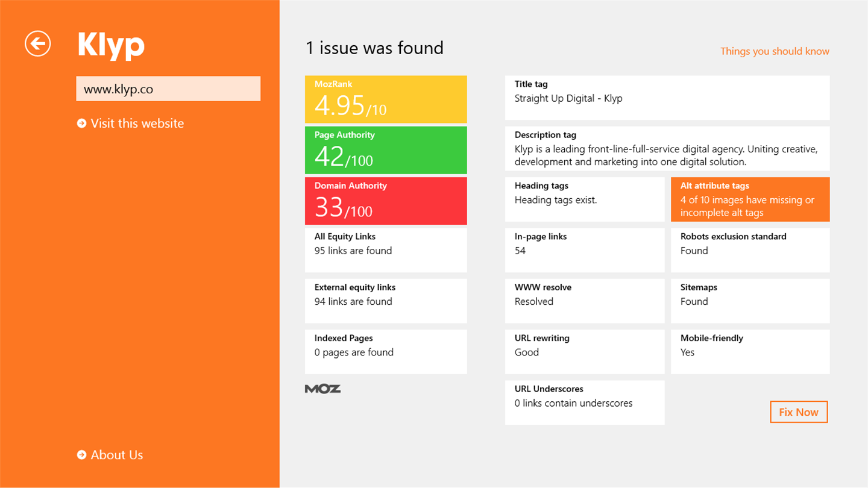Click the arrow icon beside Visit this website
Viewport: 868px width, 488px height.
pos(82,124)
